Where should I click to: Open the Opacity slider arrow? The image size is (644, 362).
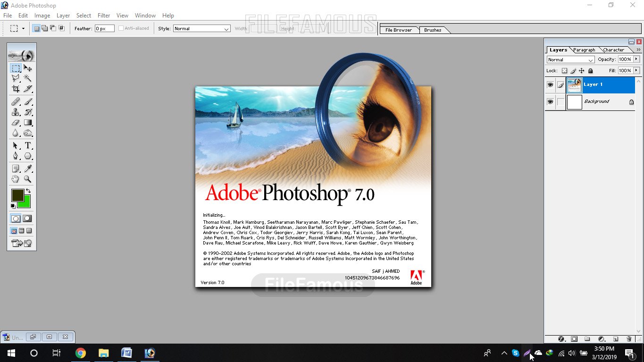pyautogui.click(x=636, y=59)
